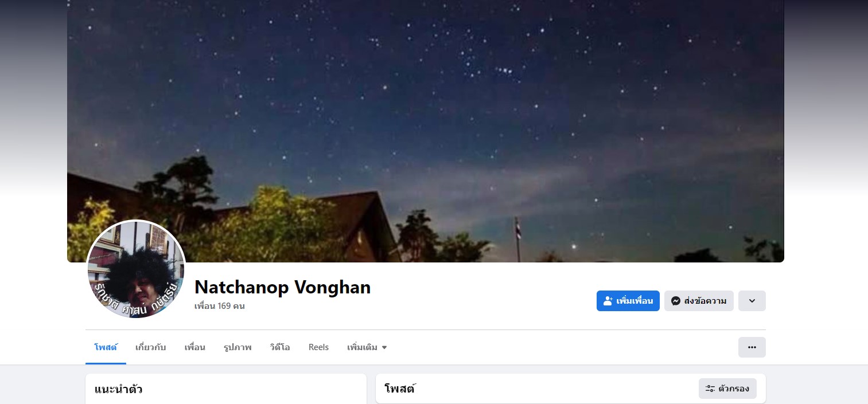
Task: Click the add friend person icon
Action: tap(608, 301)
